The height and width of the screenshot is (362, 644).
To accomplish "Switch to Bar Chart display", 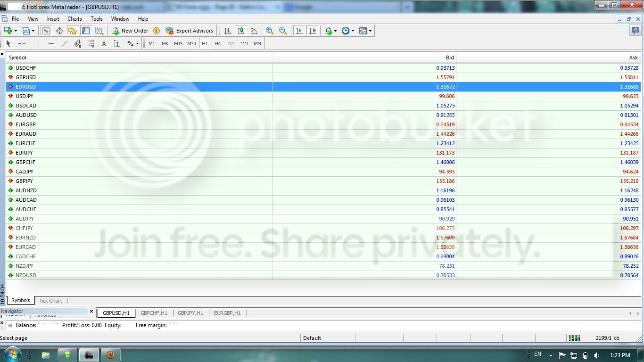I will [228, 31].
